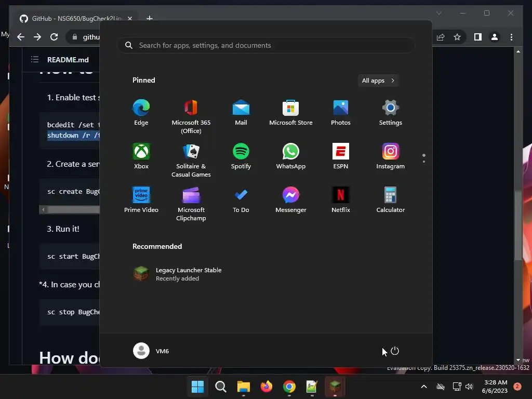Screen dimensions: 532x399
Task: Open the VM6 user account menu
Action: (151, 351)
